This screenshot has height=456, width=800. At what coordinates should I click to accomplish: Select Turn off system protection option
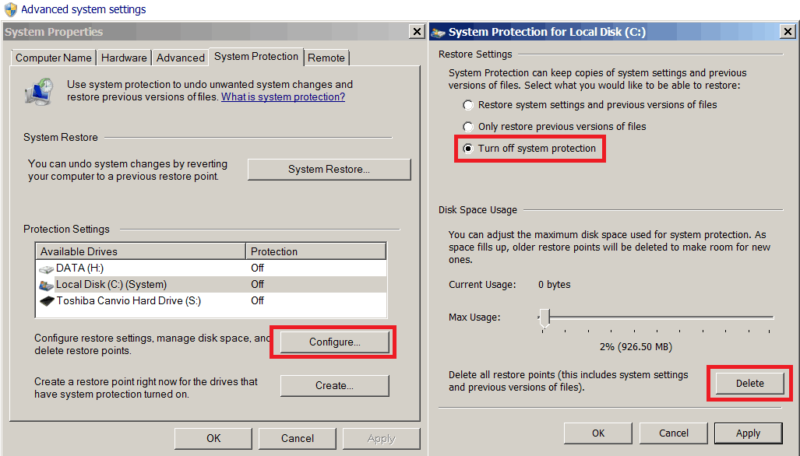468,148
